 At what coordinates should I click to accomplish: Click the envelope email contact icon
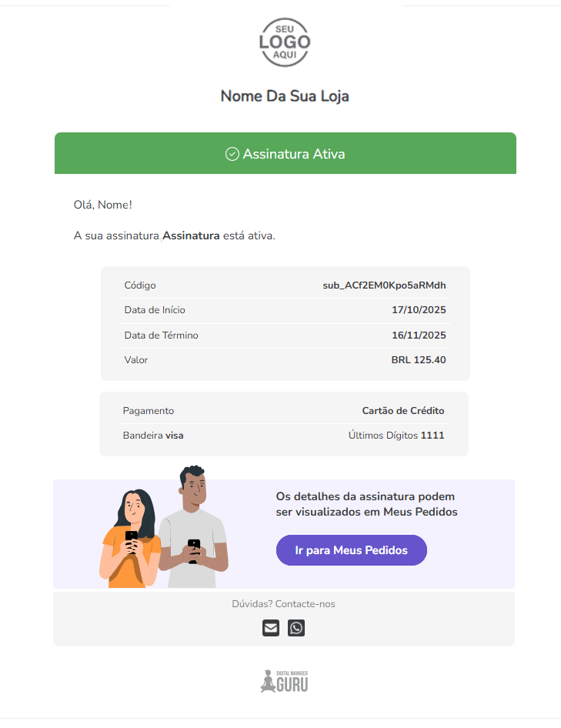(270, 628)
